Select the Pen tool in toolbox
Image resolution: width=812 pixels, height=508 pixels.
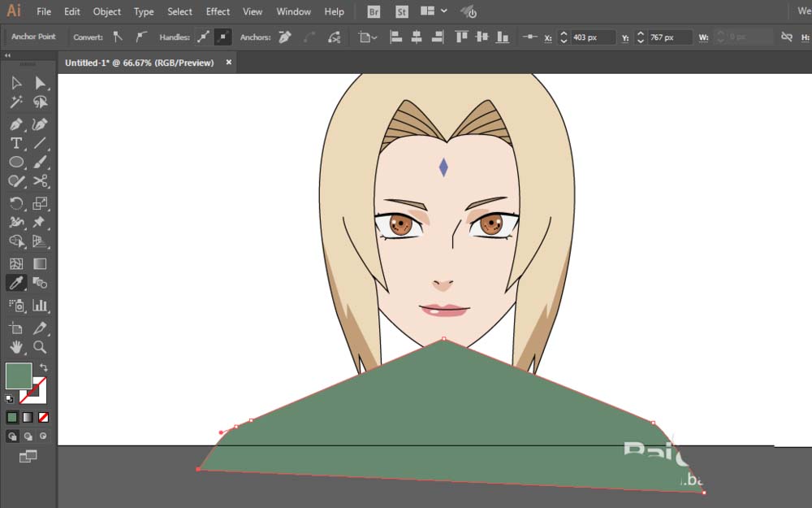pyautogui.click(x=16, y=124)
